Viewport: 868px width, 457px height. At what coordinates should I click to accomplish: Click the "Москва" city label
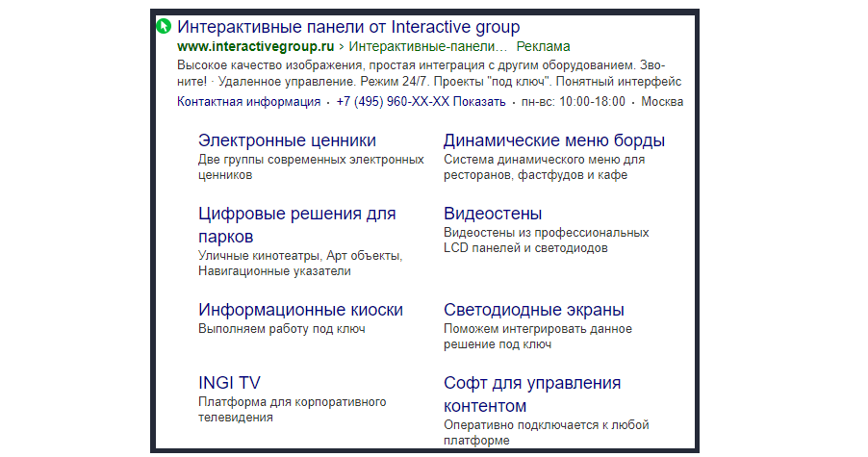click(x=662, y=102)
